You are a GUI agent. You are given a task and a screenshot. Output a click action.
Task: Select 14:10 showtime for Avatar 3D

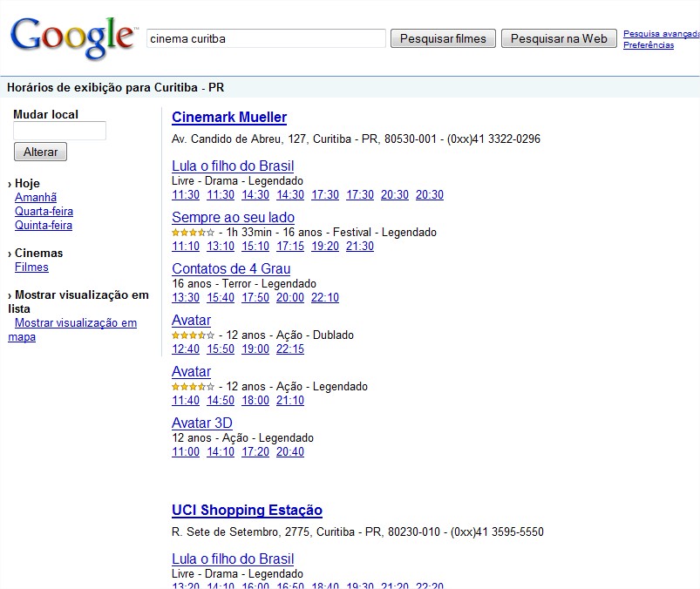(x=221, y=451)
